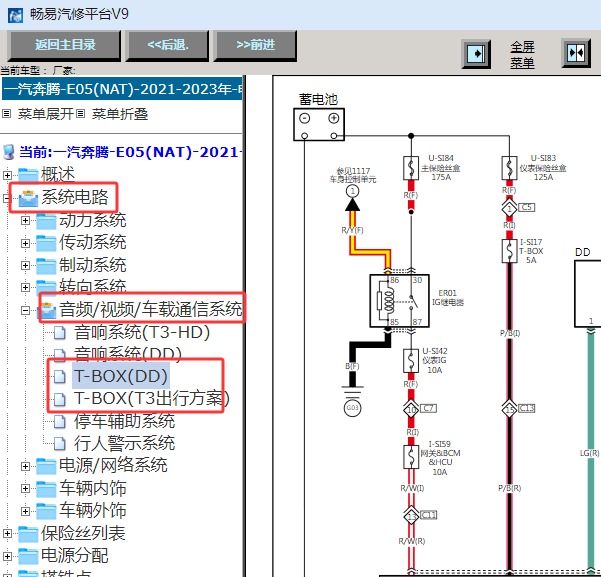Collapse 音频/视频/车载通信系统 node
The width and height of the screenshot is (601, 577).
pyautogui.click(x=25, y=310)
